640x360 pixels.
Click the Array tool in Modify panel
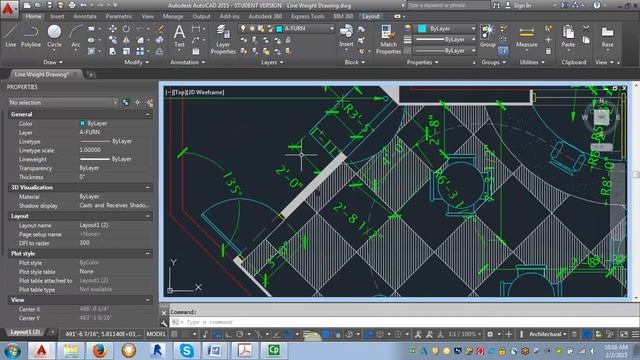point(140,51)
